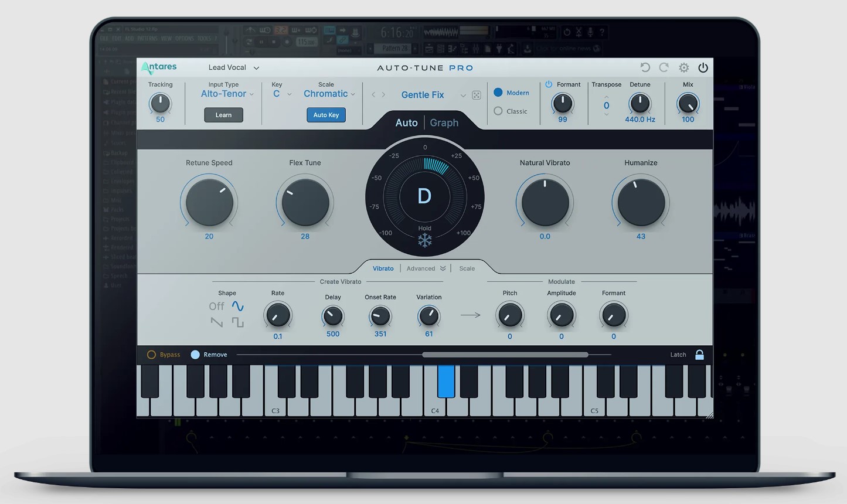
Task: Set vibrato shape to Off
Action: (x=216, y=306)
